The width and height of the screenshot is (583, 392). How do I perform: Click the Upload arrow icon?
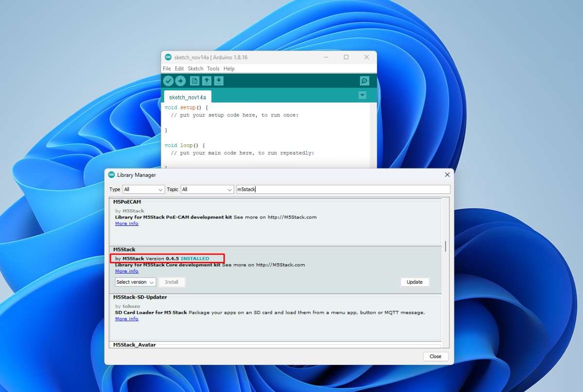click(180, 81)
